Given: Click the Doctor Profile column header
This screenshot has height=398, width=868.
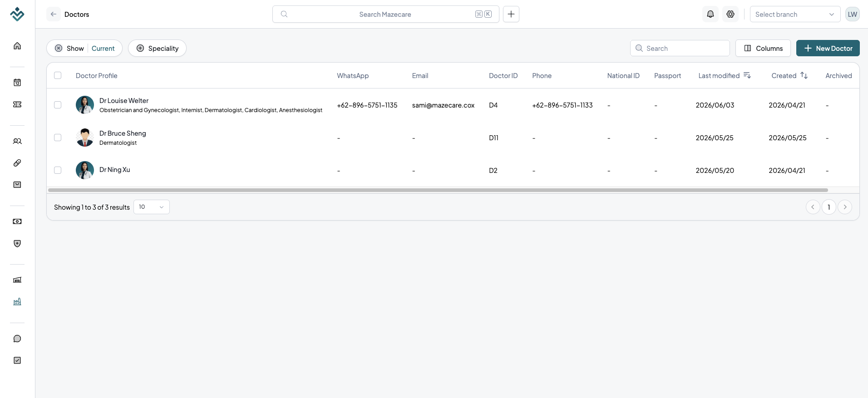Looking at the screenshot, I should coord(97,76).
